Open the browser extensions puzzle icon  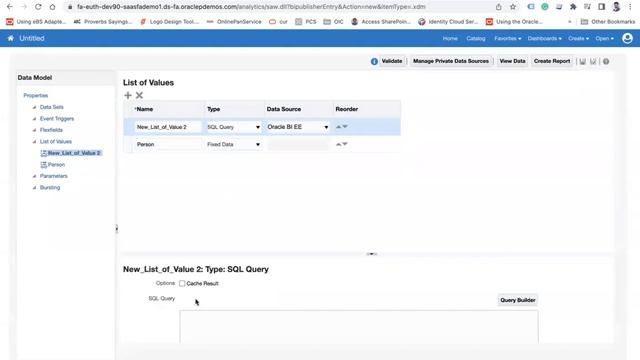573,7
